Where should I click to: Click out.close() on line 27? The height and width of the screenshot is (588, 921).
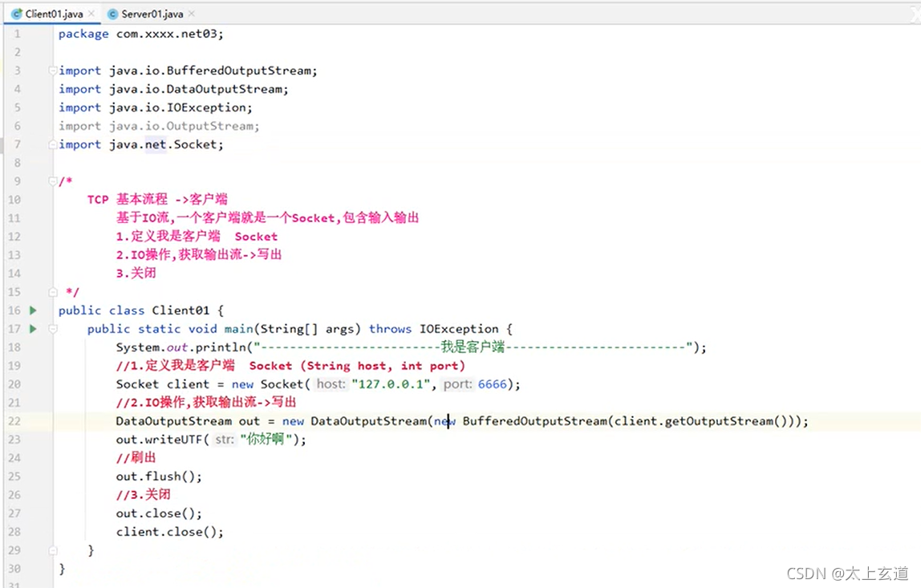(159, 513)
